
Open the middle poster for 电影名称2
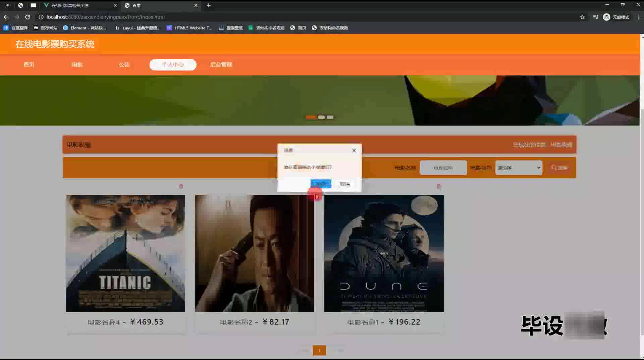coord(255,253)
